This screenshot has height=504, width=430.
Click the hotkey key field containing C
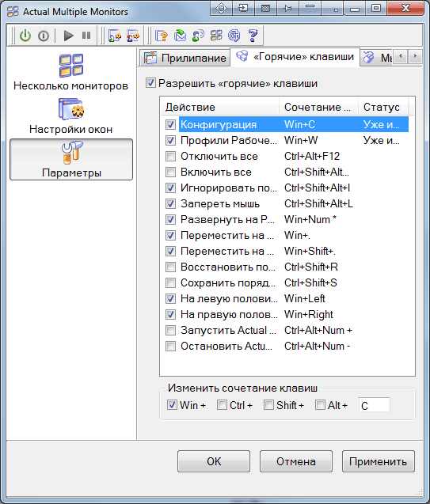pyautogui.click(x=375, y=405)
